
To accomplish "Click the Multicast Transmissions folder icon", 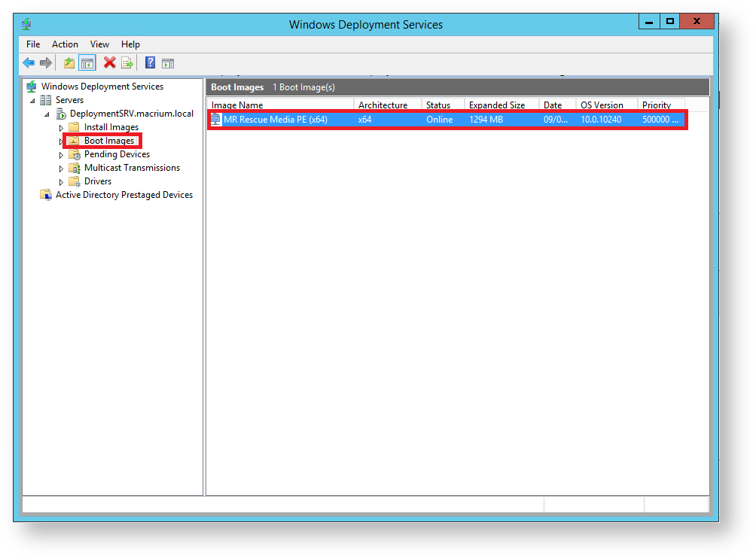I will (75, 168).
